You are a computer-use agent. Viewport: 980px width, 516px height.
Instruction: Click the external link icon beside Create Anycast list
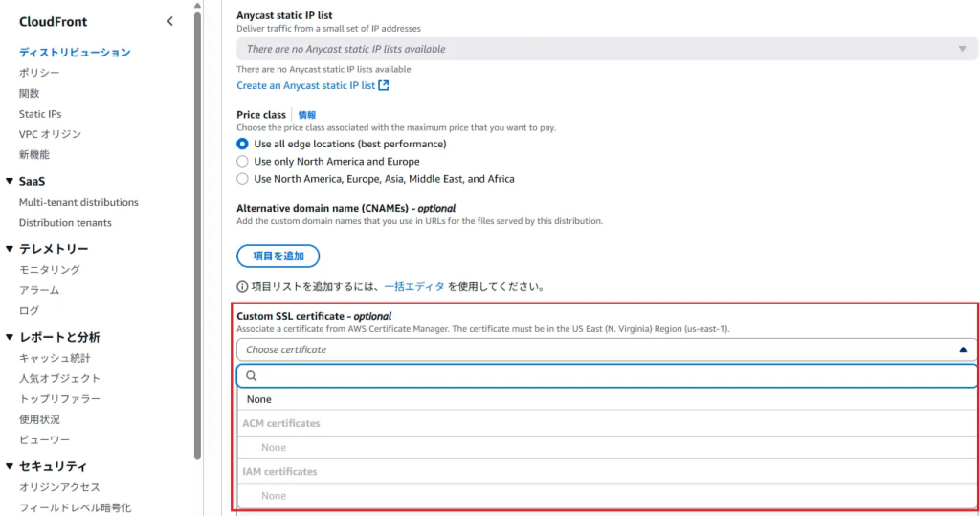tap(384, 85)
